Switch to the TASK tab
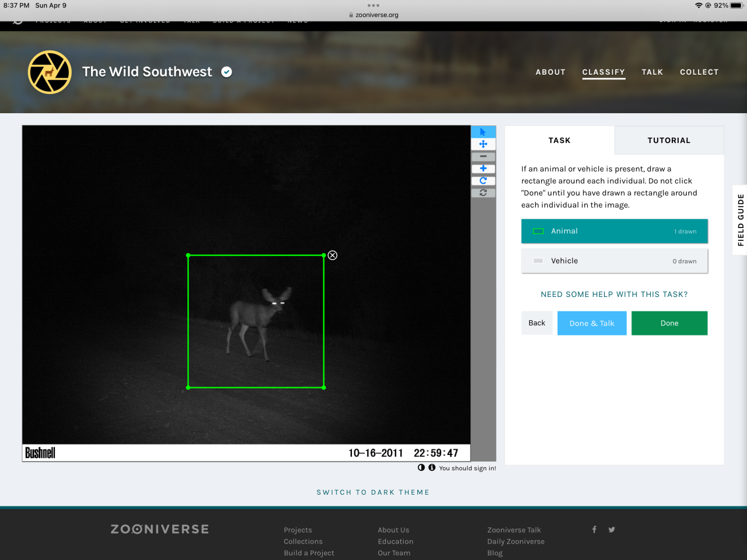This screenshot has width=747, height=560. (559, 140)
